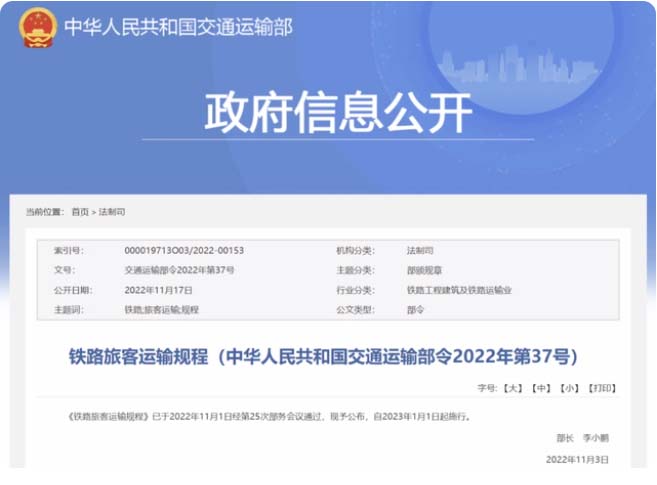This screenshot has width=657, height=485.
Task: Click the 主题分类 label
Action: click(x=355, y=270)
